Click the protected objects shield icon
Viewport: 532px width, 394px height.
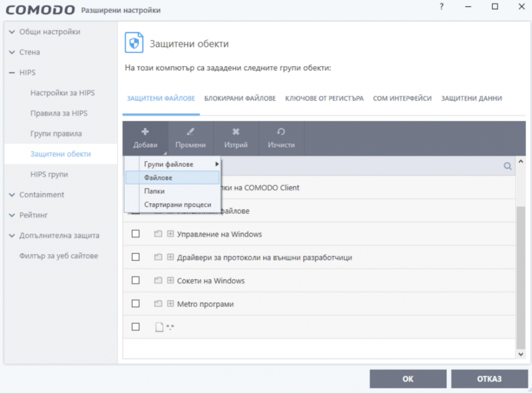[x=134, y=43]
